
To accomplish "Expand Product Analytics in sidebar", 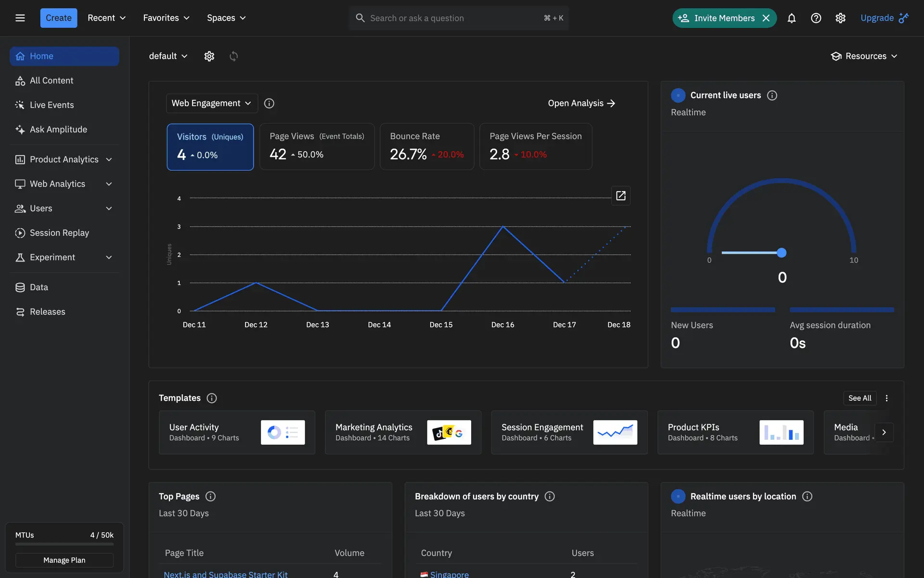I will point(64,159).
